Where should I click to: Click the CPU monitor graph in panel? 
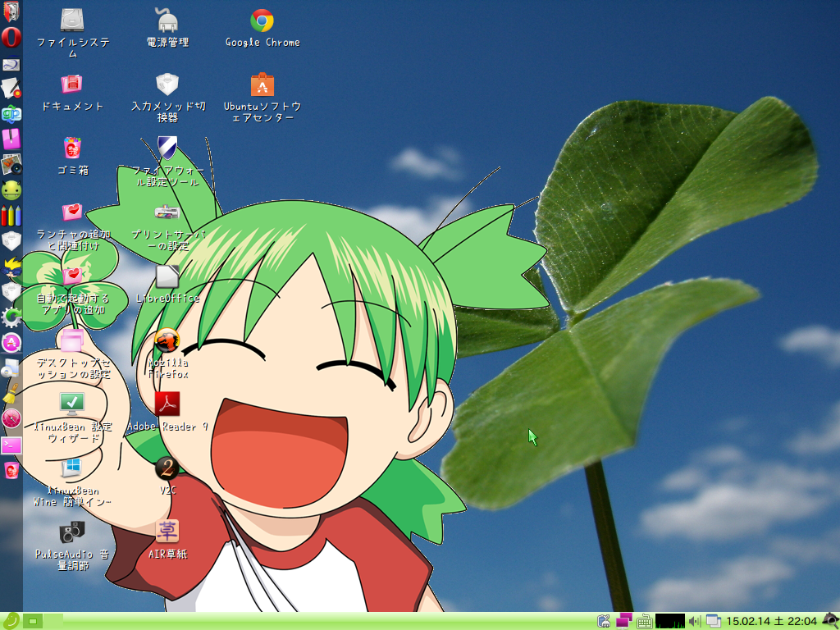(669, 622)
